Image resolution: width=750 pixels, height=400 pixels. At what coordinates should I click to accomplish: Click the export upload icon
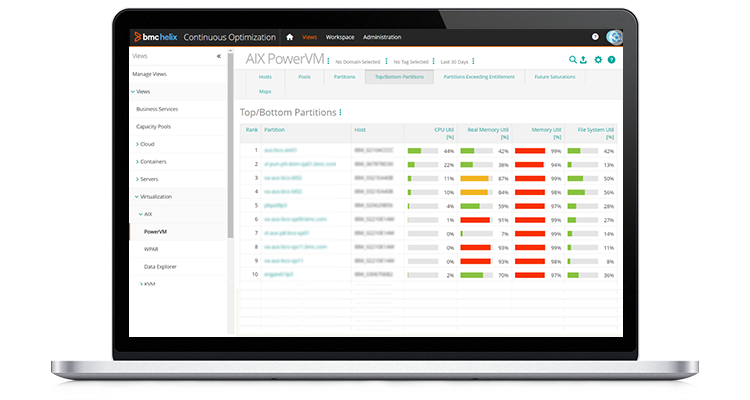click(584, 60)
